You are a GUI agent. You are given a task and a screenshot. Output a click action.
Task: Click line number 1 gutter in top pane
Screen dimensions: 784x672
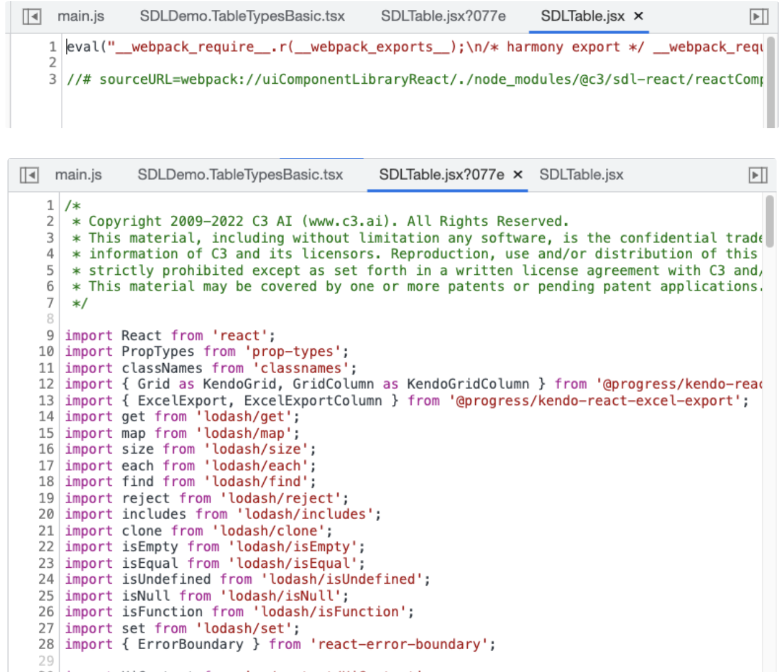(52, 47)
